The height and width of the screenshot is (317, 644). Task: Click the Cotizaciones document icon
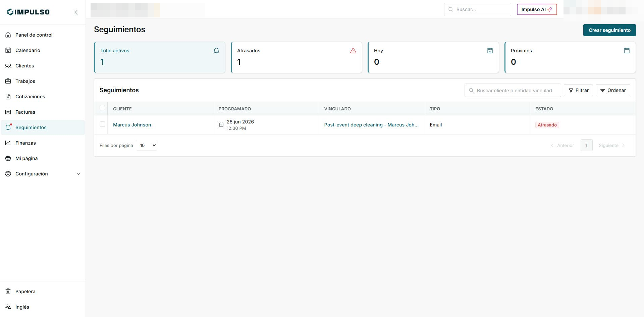(x=8, y=97)
